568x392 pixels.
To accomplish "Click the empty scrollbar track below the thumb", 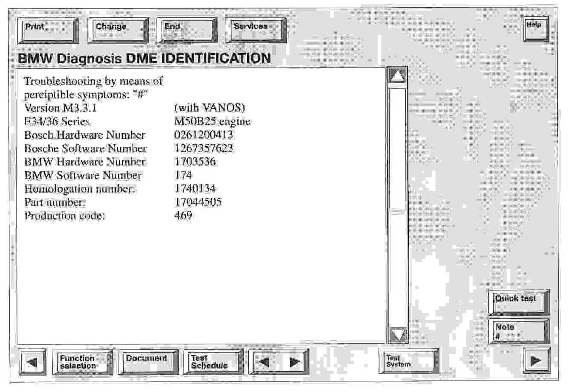I will click(398, 272).
